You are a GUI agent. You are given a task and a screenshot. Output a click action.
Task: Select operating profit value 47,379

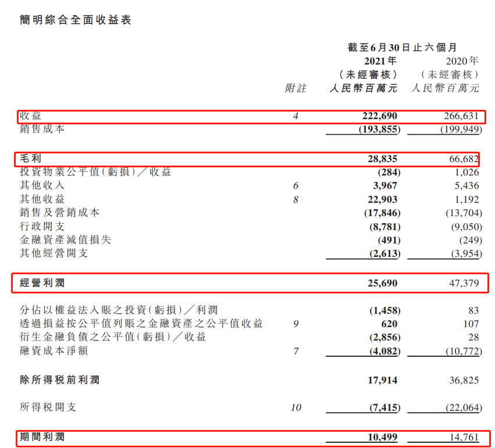click(464, 283)
